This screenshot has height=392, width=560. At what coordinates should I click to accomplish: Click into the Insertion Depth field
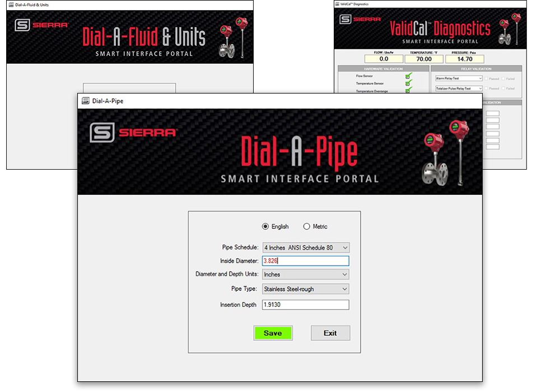point(306,305)
